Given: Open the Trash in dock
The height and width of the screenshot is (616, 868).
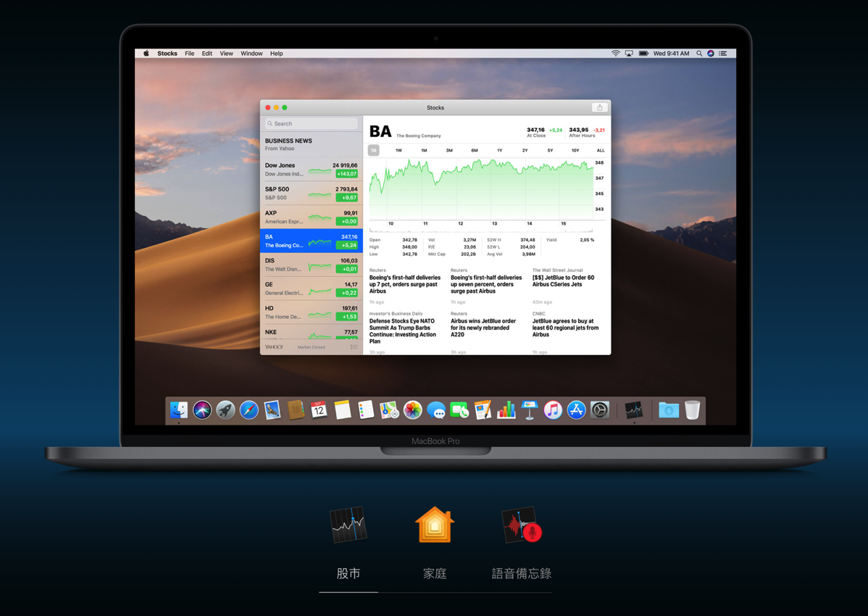Looking at the screenshot, I should [x=693, y=410].
